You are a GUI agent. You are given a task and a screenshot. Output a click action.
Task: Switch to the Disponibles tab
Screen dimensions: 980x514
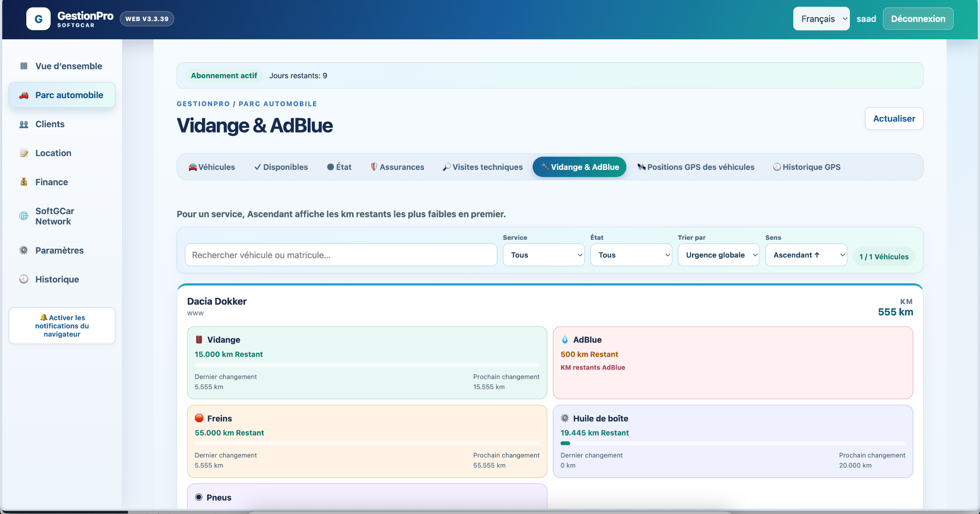281,167
